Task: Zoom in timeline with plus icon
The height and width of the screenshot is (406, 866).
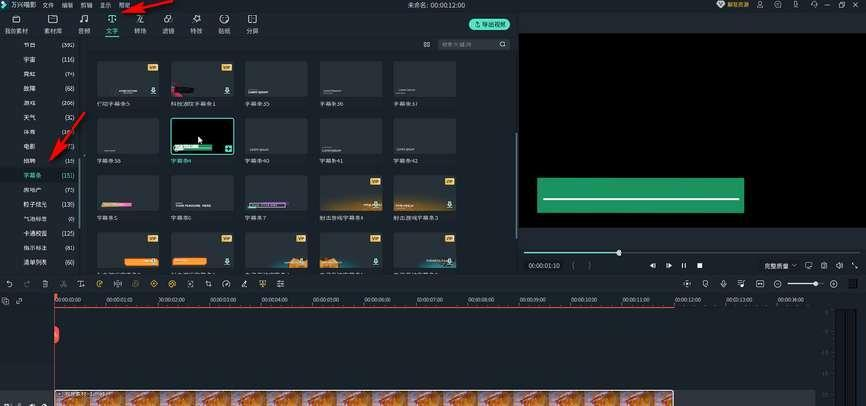Action: [834, 284]
